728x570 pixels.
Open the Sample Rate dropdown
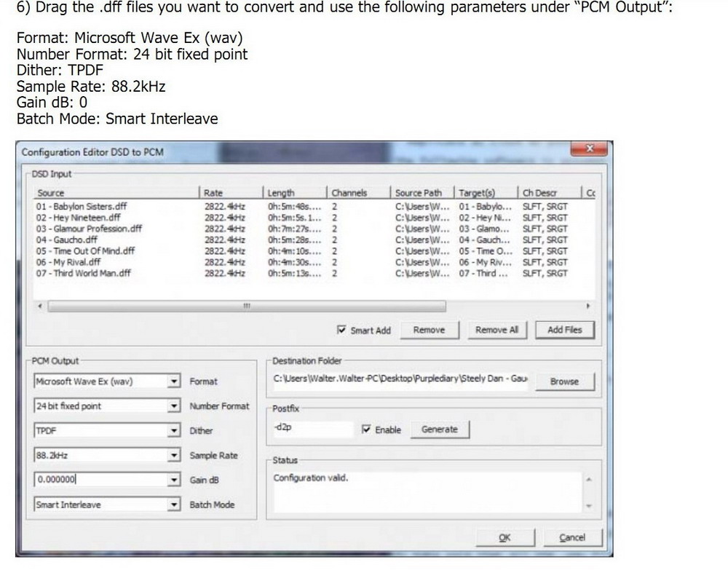(x=174, y=455)
